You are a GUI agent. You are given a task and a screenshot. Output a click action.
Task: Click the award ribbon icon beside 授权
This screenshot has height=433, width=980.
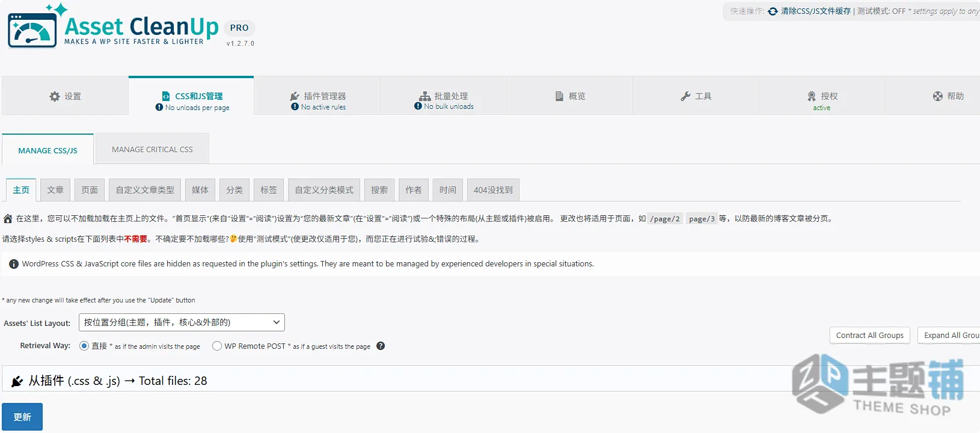point(812,96)
